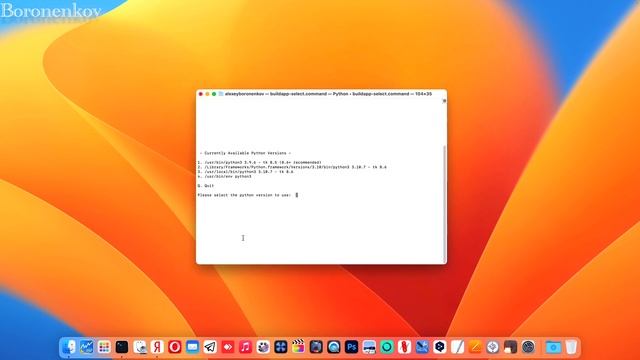640x360 pixels.
Task: Click the split pane button at terminal top right
Action: 444,101
